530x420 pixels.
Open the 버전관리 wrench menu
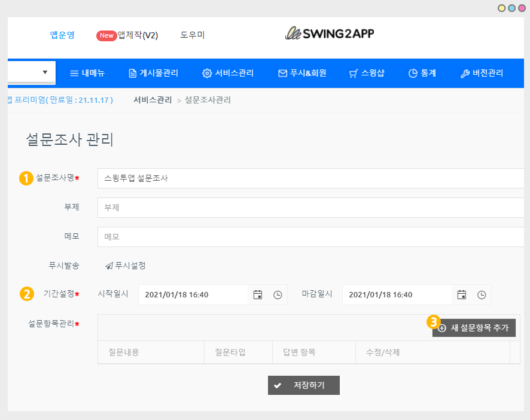point(482,74)
